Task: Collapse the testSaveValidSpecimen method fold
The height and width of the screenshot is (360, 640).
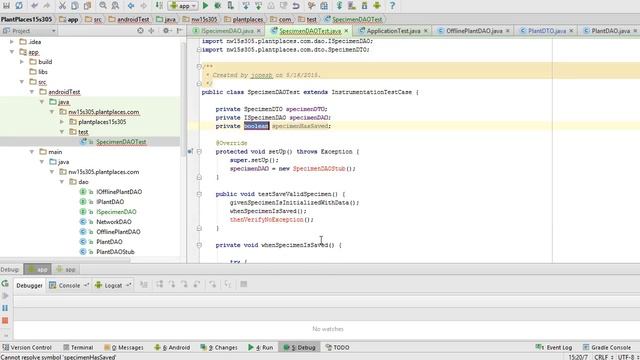Action: pos(199,194)
